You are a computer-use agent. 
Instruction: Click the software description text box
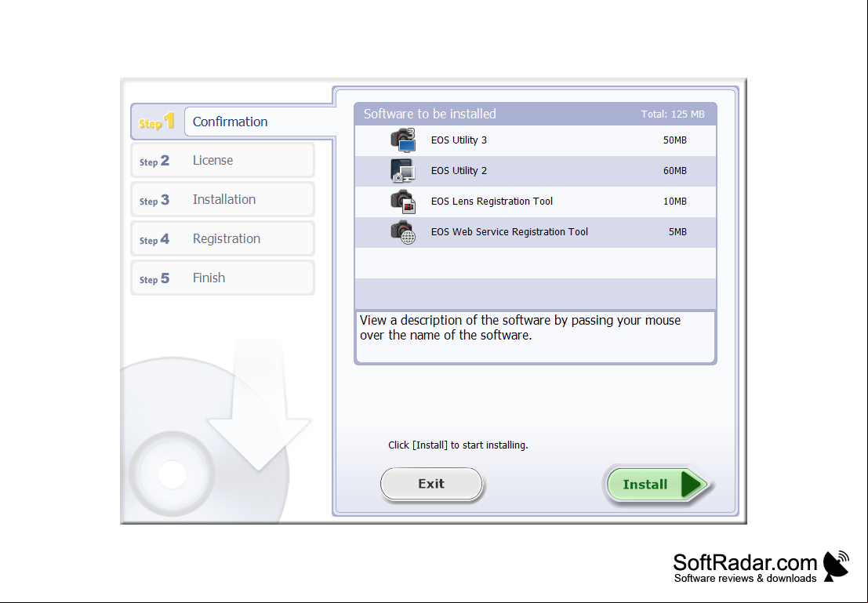tap(536, 336)
